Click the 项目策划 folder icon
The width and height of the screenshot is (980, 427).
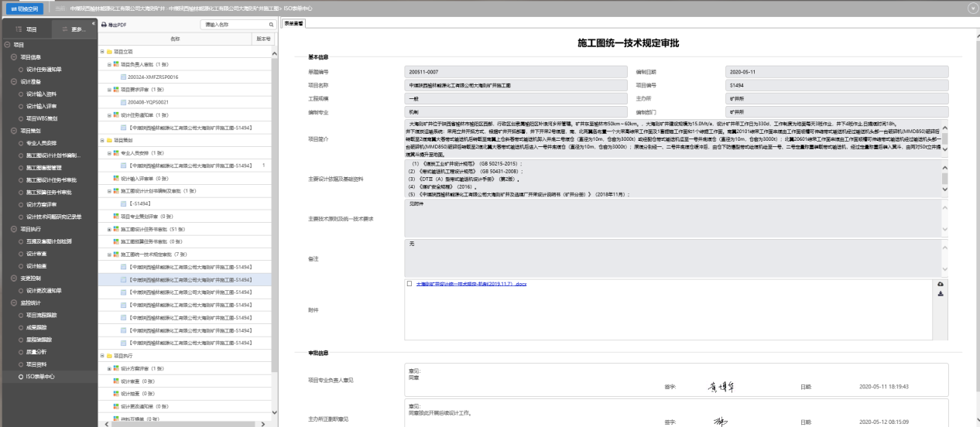pos(108,139)
